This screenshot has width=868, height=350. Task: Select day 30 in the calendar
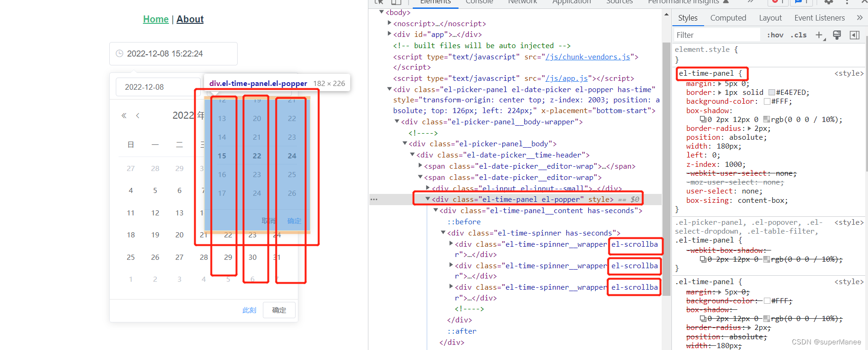click(253, 257)
